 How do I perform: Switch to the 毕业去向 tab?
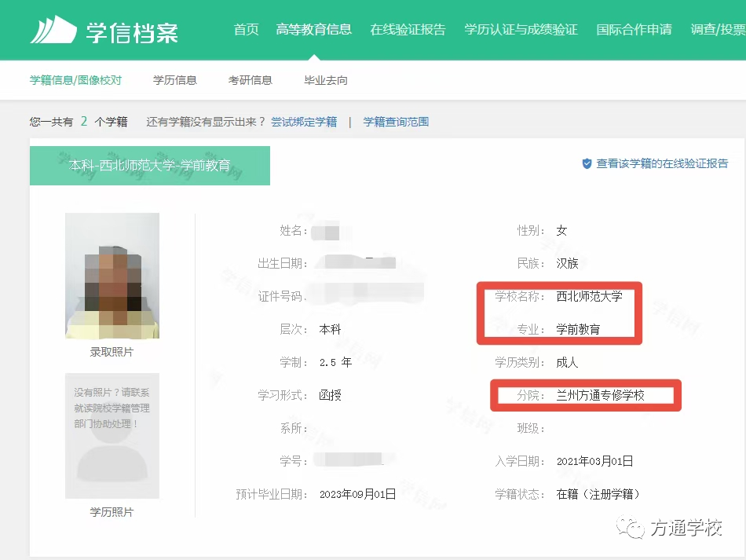point(325,80)
